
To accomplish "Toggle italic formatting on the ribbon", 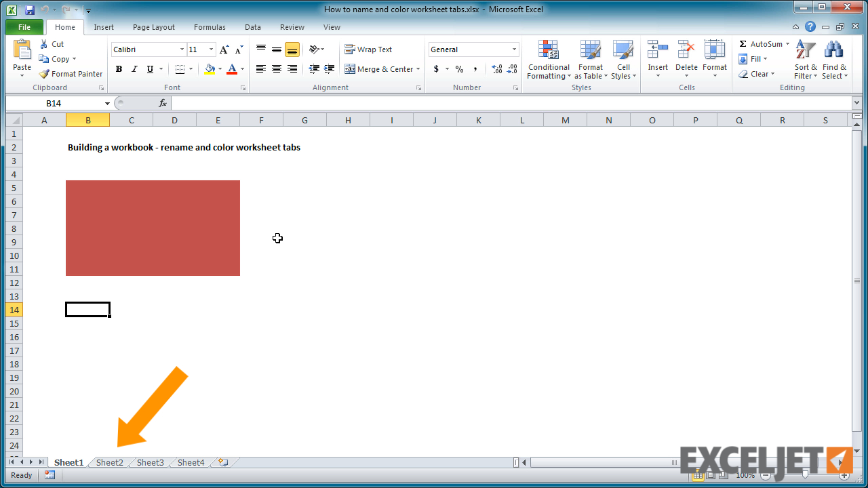I will point(134,68).
